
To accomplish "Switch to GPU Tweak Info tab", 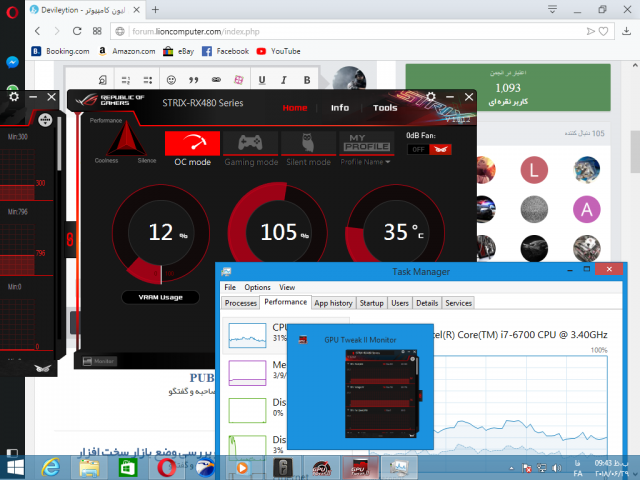I will click(x=340, y=108).
